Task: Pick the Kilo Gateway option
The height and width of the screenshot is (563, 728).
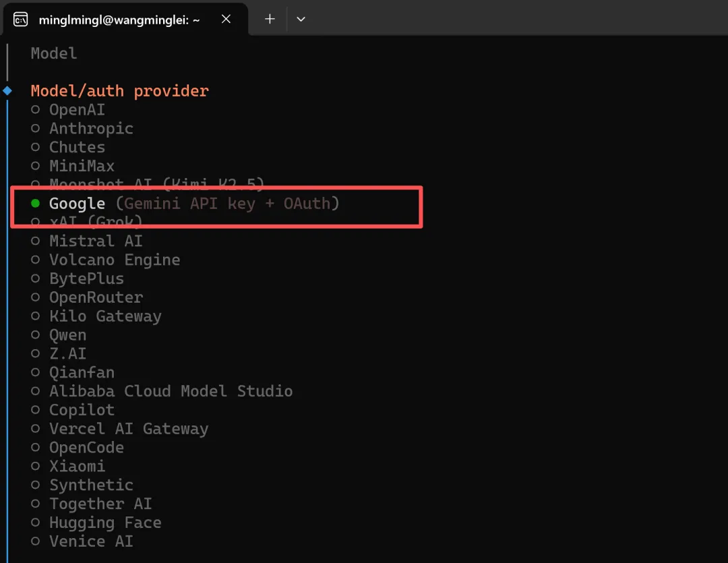Action: coord(36,316)
